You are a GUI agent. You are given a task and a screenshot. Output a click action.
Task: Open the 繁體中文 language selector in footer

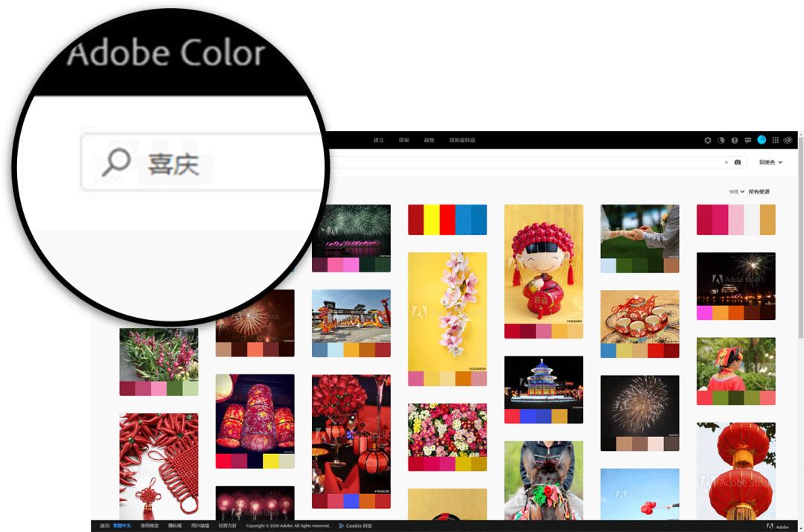(121, 526)
